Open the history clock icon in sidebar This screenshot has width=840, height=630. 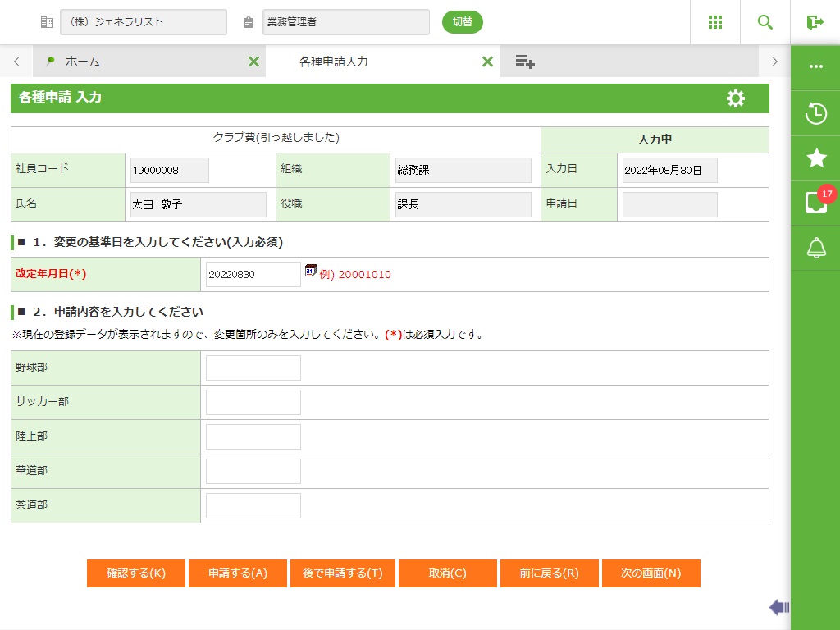tap(815, 113)
